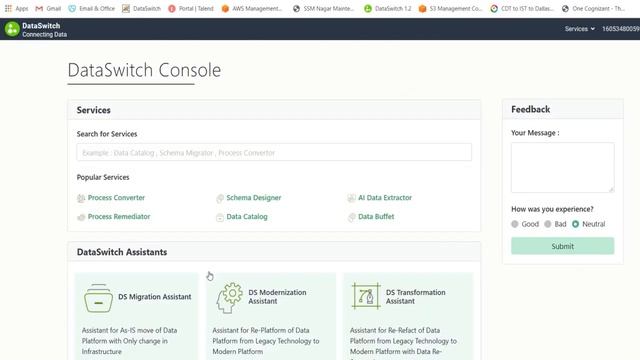Viewport: 640px width, 360px height.
Task: Click the Data Catalog service icon
Action: pos(220,218)
